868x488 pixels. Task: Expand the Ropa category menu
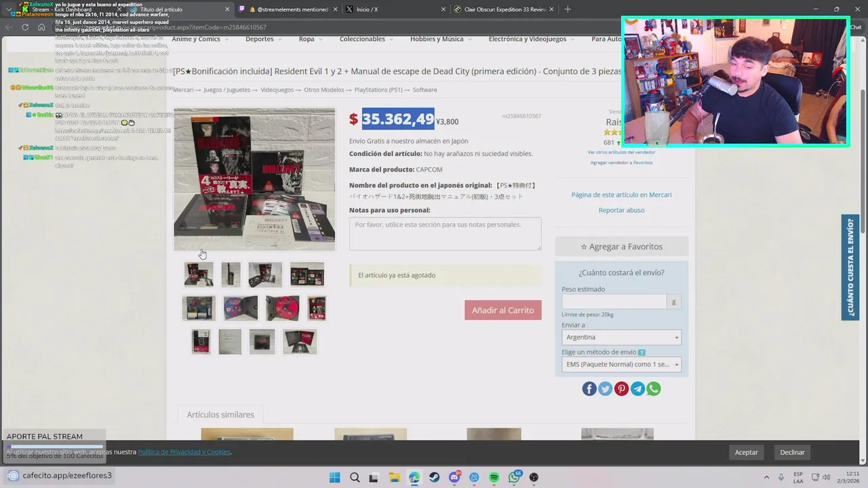(310, 39)
